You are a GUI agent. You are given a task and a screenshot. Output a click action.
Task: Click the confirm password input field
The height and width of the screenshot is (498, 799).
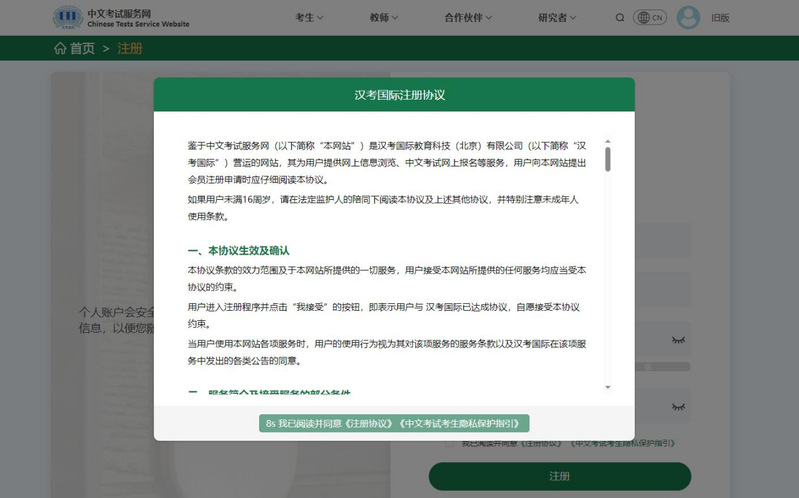click(662, 406)
